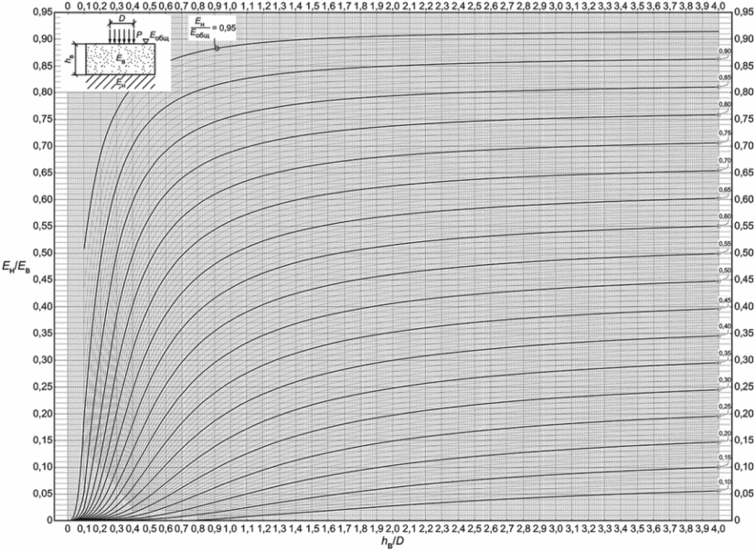Click the small 0,25 curve label
Image resolution: width=756 pixels, height=551 pixels.
(725, 407)
